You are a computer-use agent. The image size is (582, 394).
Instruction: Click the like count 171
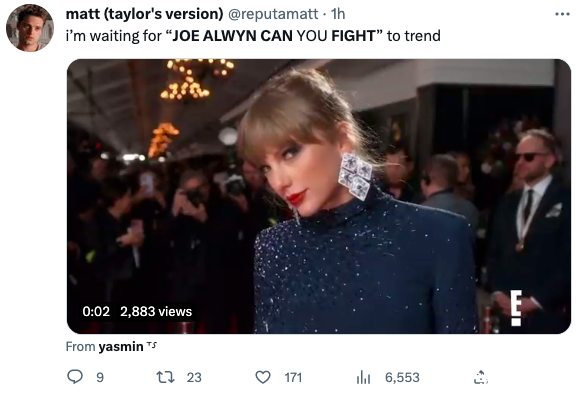(x=293, y=378)
